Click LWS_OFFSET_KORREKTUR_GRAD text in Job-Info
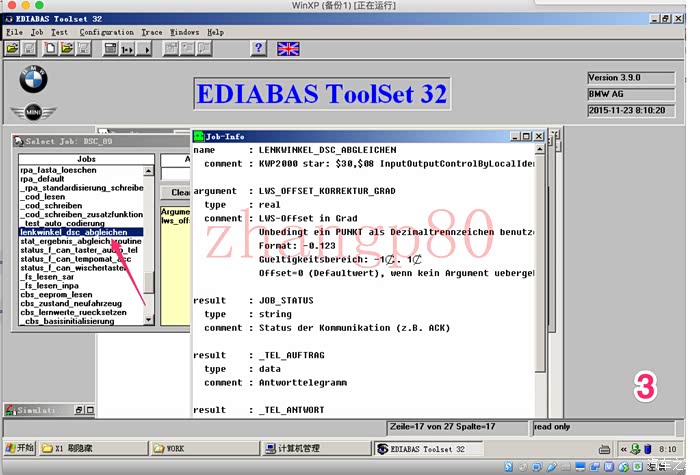The height and width of the screenshot is (475, 700). [x=327, y=191]
